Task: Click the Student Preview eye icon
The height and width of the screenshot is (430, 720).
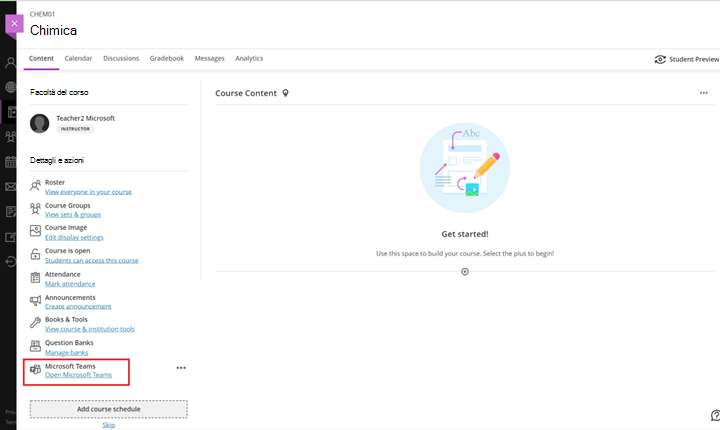Action: click(x=660, y=59)
